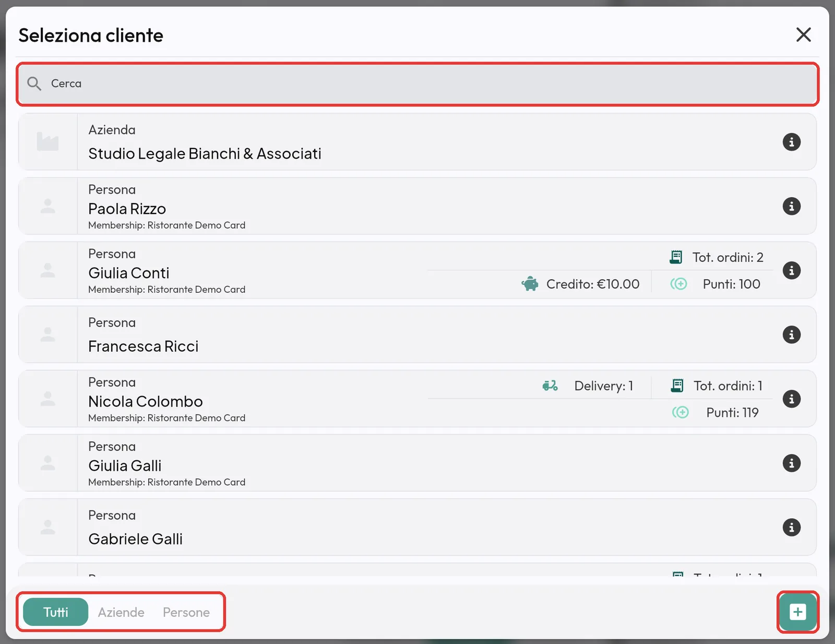Close the Seleziona cliente dialog
This screenshot has width=835, height=644.
click(x=803, y=34)
